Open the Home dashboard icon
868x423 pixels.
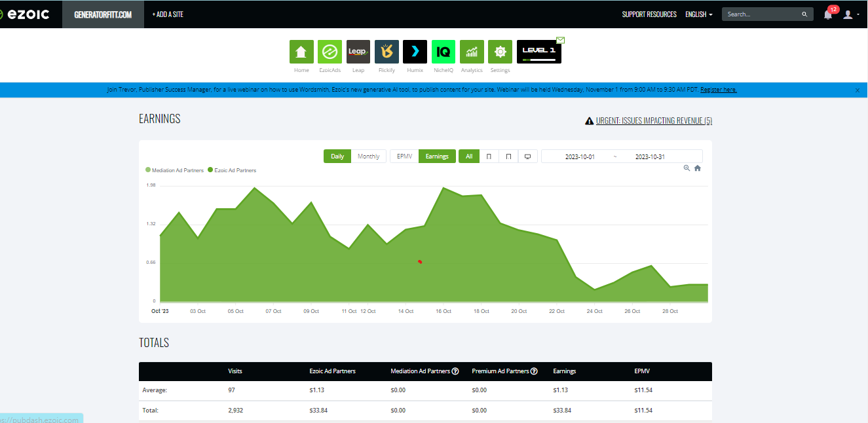[x=301, y=52]
